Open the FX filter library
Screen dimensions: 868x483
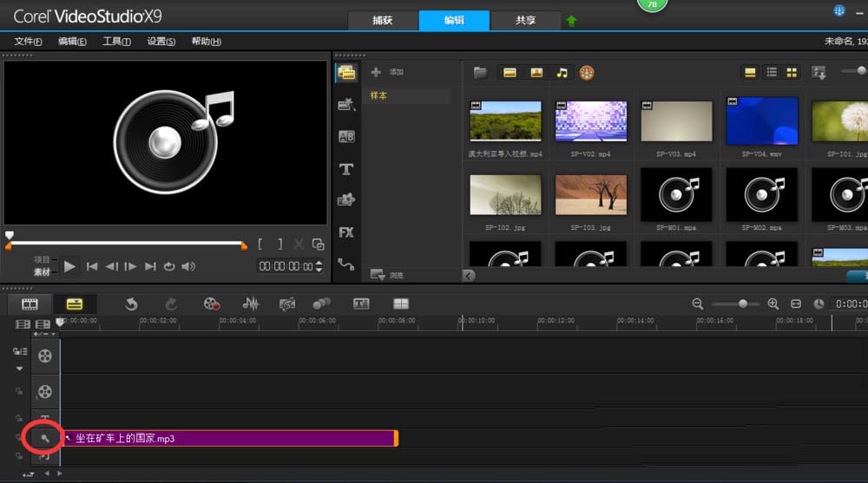coord(345,232)
